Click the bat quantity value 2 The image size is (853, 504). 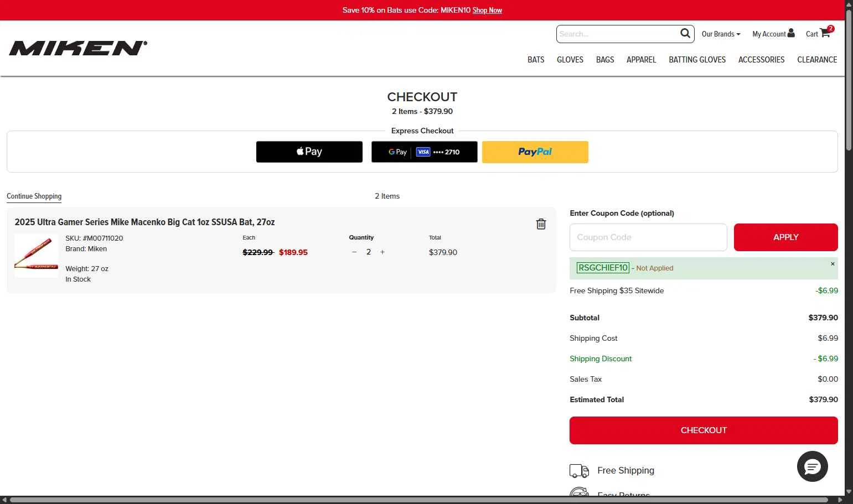pyautogui.click(x=368, y=252)
